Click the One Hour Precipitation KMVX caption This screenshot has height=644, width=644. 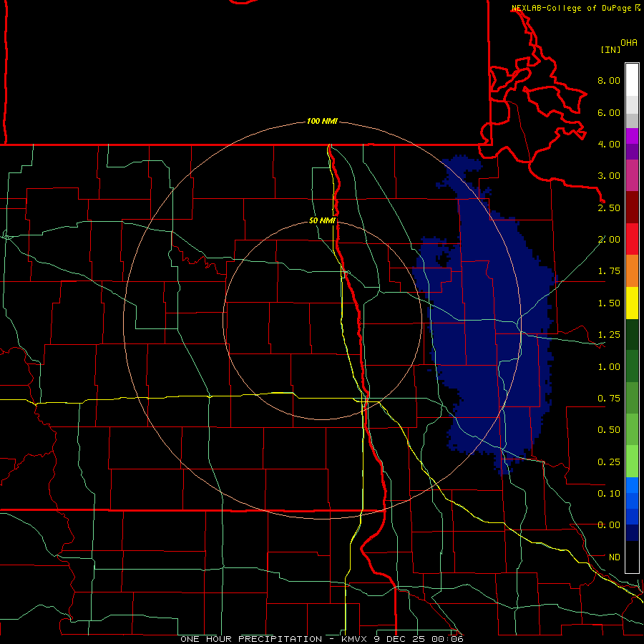pos(322,639)
